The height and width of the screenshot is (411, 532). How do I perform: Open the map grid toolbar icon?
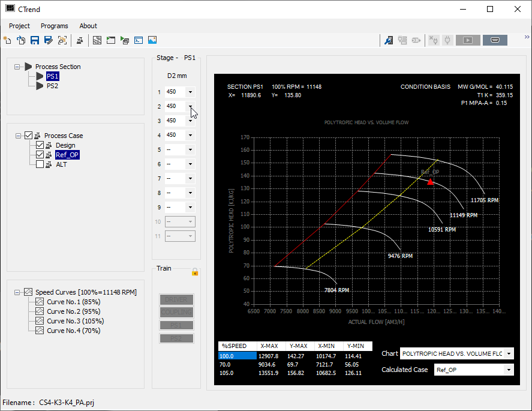tap(97, 40)
